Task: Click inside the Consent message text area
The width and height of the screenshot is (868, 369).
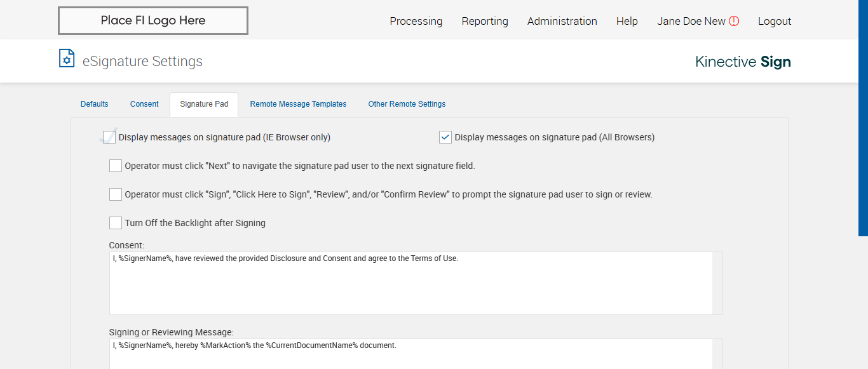Action: pyautogui.click(x=410, y=286)
